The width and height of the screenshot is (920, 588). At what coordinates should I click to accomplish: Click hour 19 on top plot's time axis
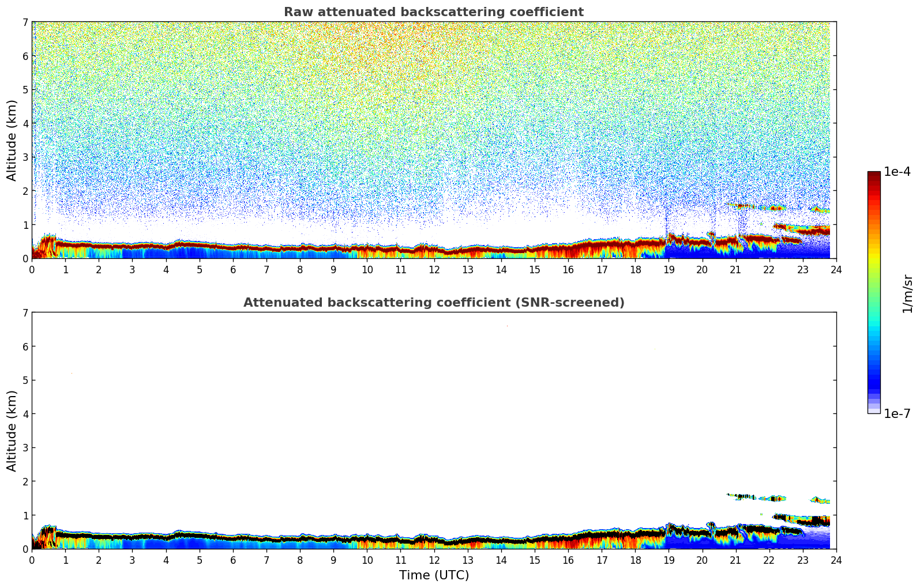coord(669,269)
